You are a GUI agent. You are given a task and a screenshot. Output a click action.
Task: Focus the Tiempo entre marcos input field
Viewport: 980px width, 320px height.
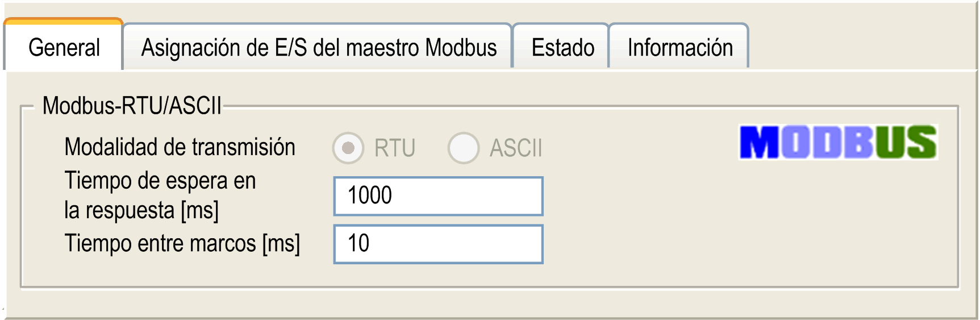[438, 244]
